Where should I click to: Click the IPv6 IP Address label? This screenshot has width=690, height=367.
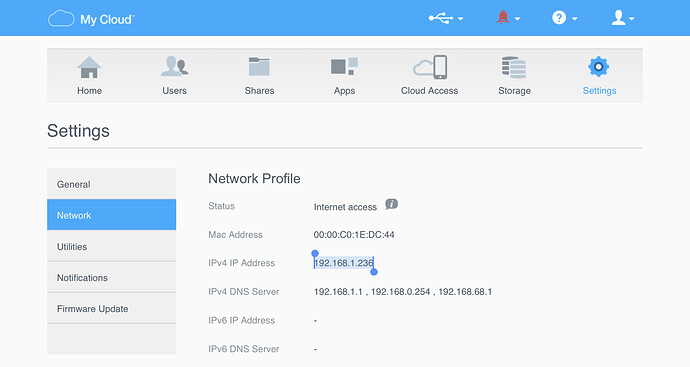pyautogui.click(x=241, y=320)
